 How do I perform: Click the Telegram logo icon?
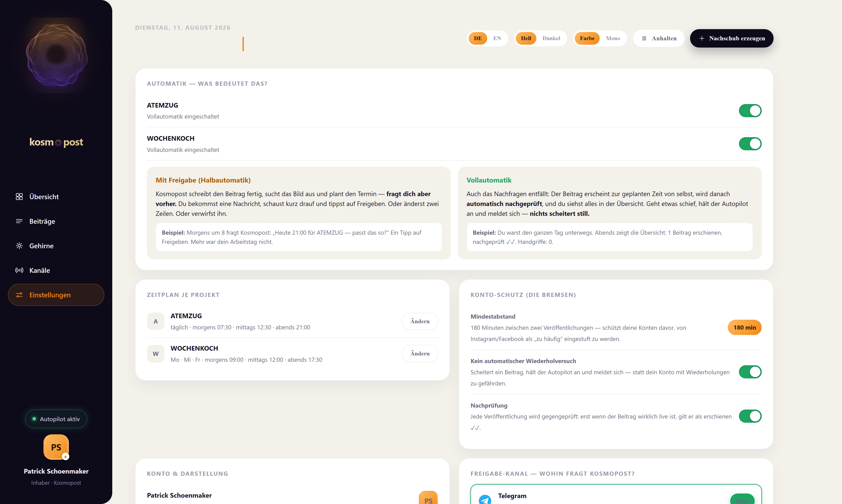pos(485,499)
